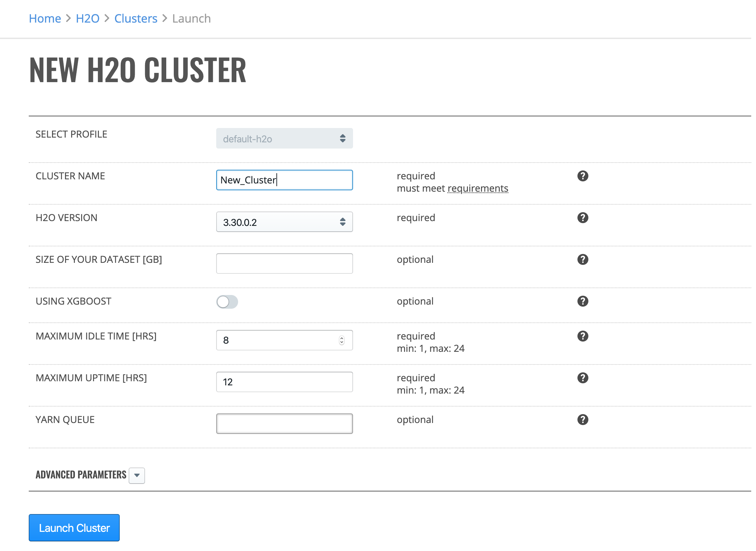Open the H2O Version dropdown
This screenshot has width=756, height=551.
pos(284,222)
